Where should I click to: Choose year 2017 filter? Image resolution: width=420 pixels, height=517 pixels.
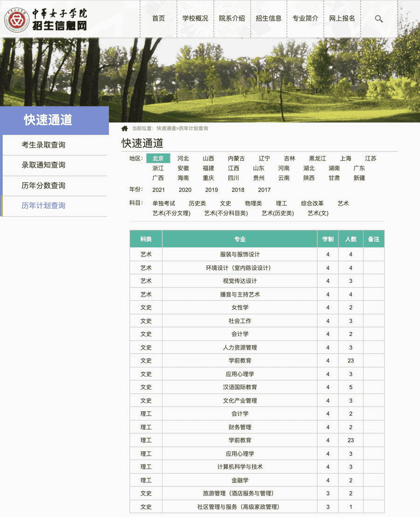coord(264,190)
